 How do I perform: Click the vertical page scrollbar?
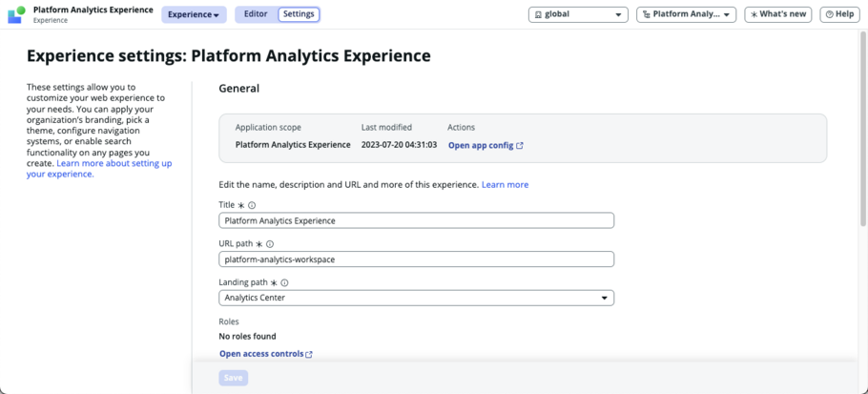point(863,129)
